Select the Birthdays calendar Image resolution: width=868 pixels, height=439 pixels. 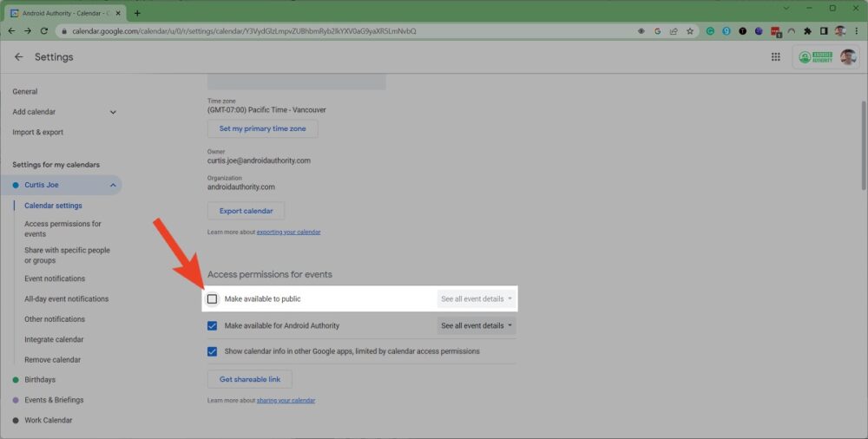click(40, 380)
